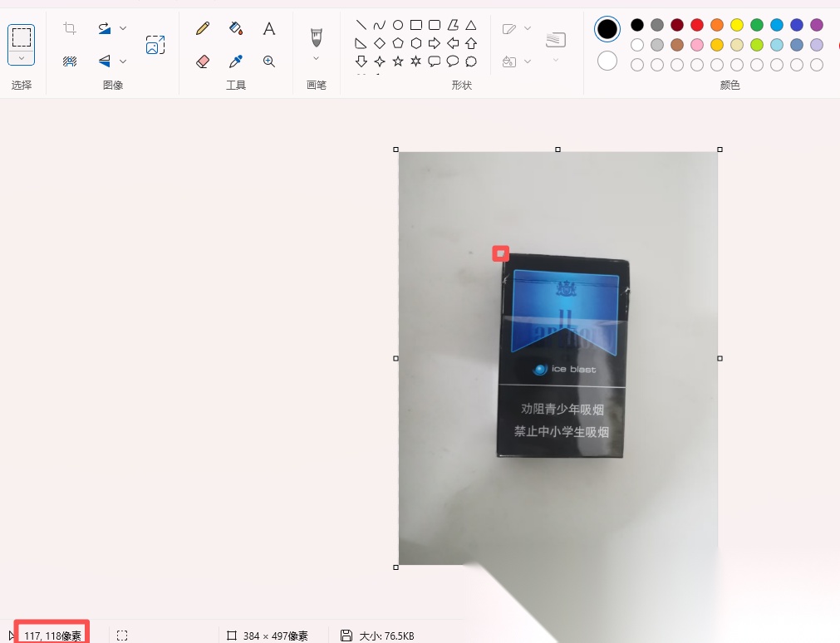Choose the Right triangle shape

point(361,43)
